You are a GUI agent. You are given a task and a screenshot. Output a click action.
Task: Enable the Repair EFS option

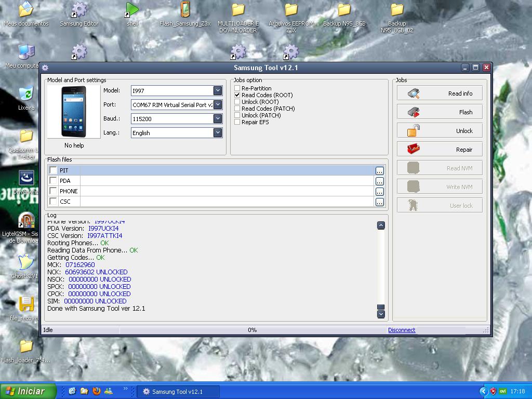point(237,122)
